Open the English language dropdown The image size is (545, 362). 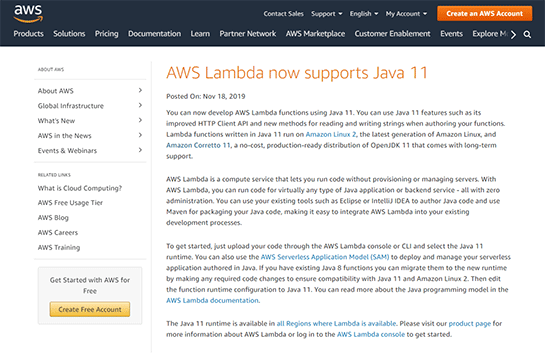coord(364,14)
